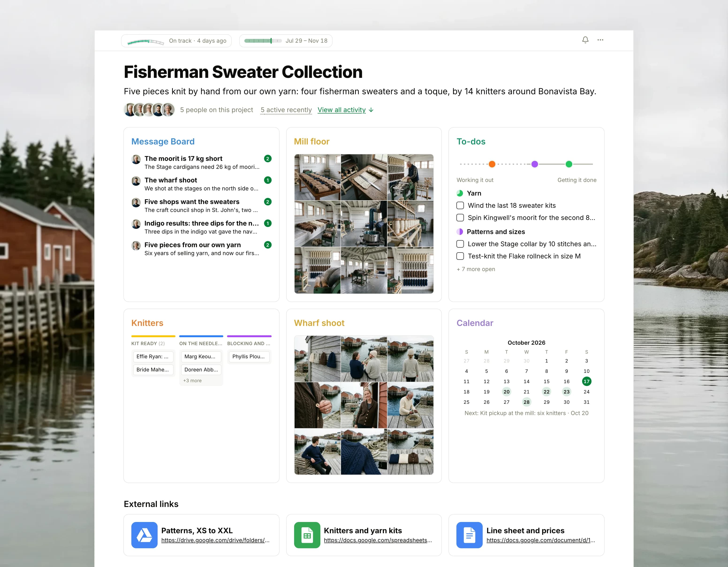Open the Calendar section title

tap(475, 323)
